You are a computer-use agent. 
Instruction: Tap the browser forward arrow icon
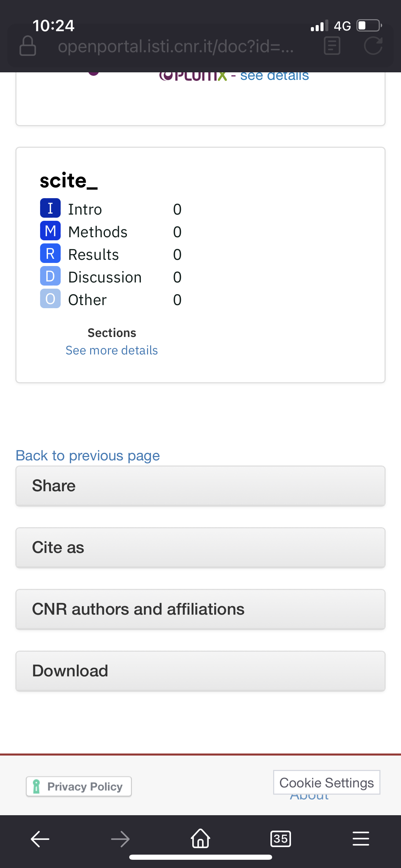120,839
